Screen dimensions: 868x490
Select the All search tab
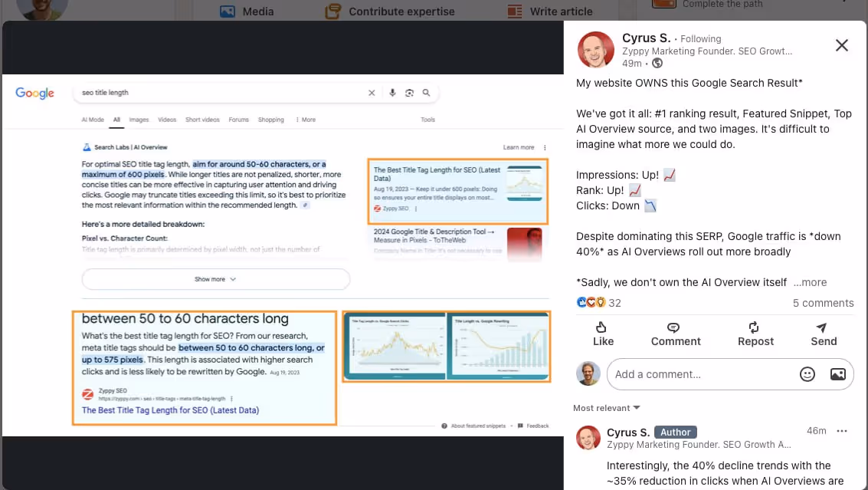tap(116, 120)
